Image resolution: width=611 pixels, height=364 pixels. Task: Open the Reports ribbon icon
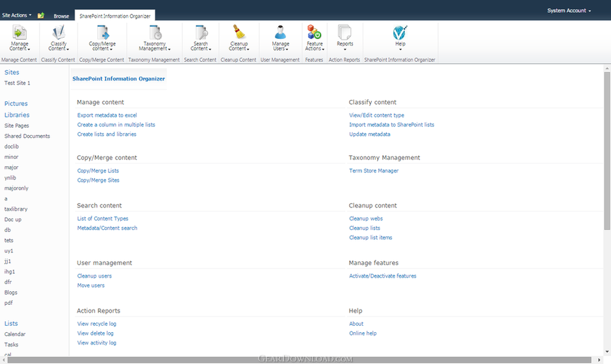click(x=345, y=32)
